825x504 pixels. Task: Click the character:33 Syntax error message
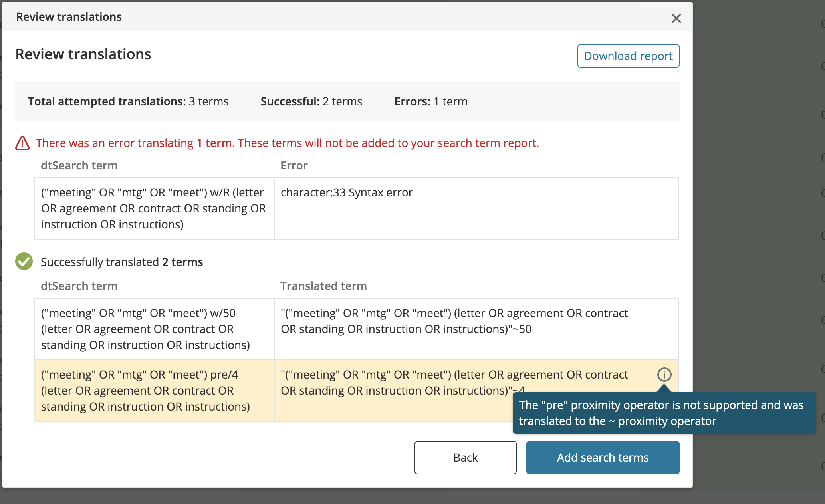point(347,192)
